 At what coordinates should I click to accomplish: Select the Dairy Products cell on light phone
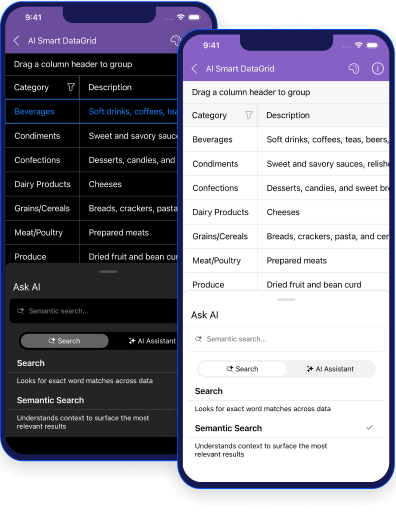coord(220,212)
